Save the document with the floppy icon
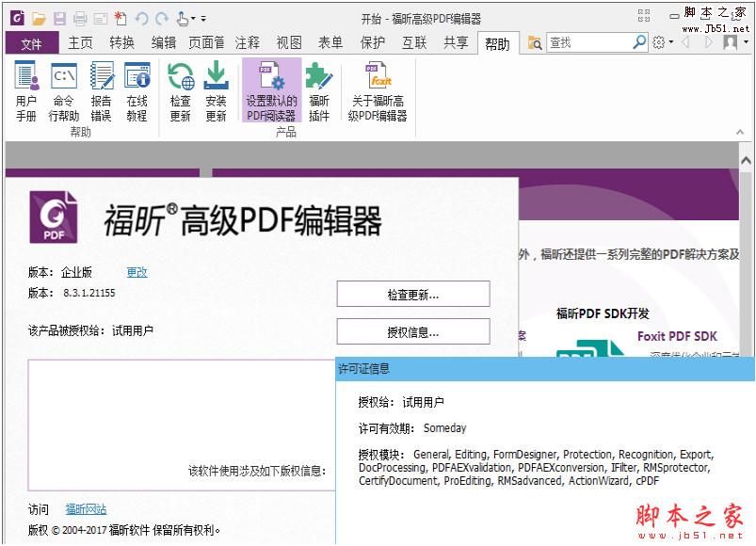The width and height of the screenshot is (756, 546). click(x=59, y=19)
